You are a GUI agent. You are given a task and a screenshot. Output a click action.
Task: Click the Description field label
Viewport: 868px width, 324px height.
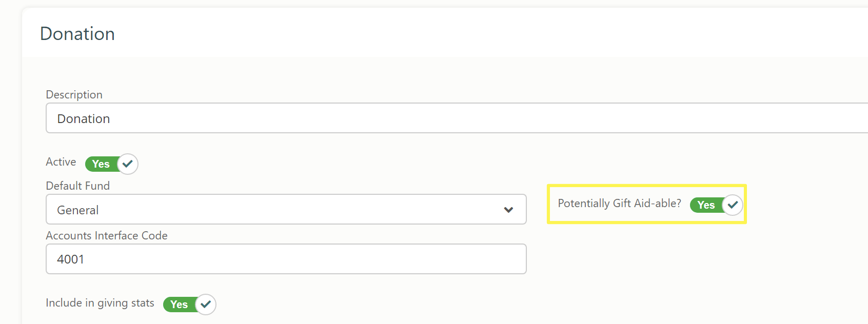pos(74,95)
